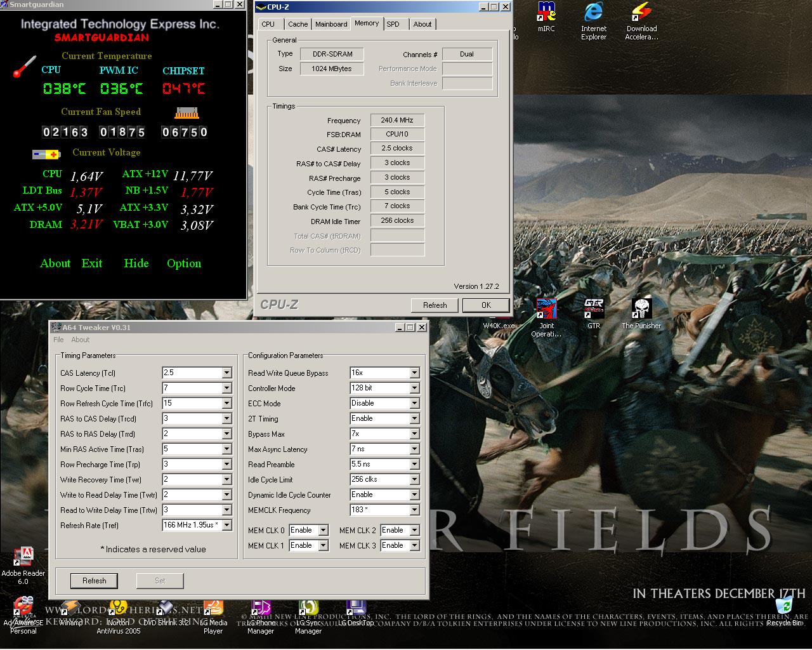Click memory Size field 1024 MBytes
Image resolution: width=812 pixels, height=650 pixels.
(x=332, y=69)
